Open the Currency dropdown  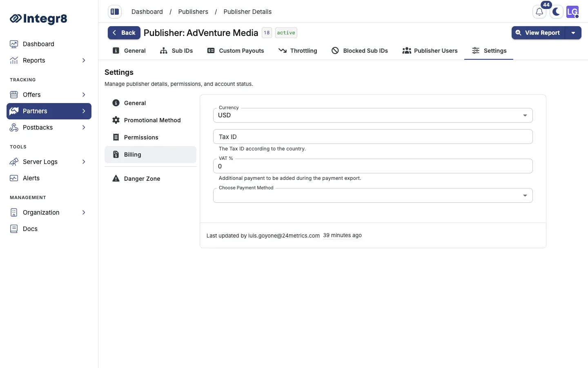pos(373,115)
